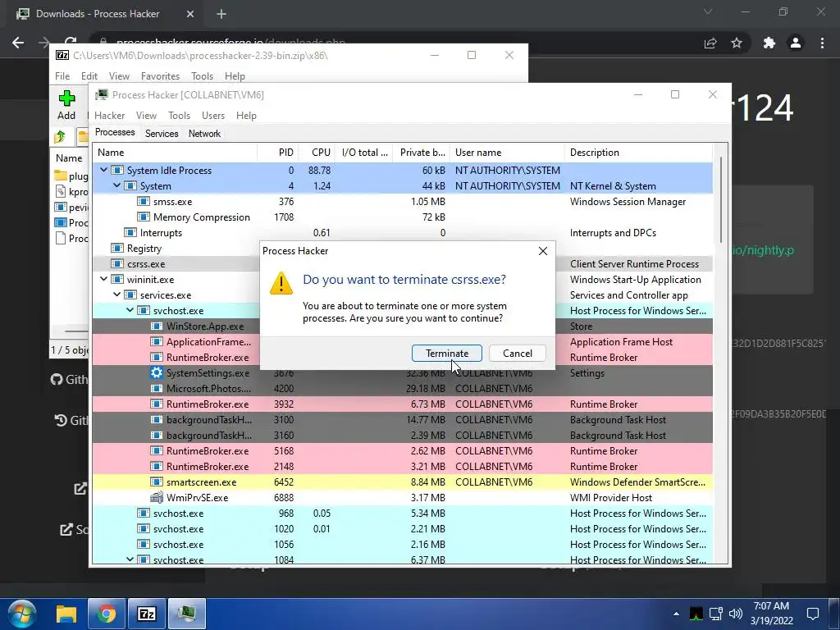Open the Chrome extensions puzzle icon

pyautogui.click(x=769, y=43)
